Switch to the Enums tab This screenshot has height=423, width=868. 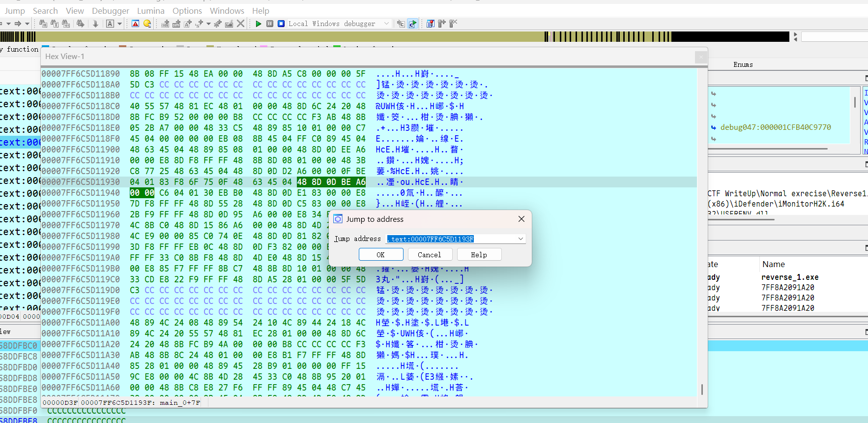click(x=743, y=64)
